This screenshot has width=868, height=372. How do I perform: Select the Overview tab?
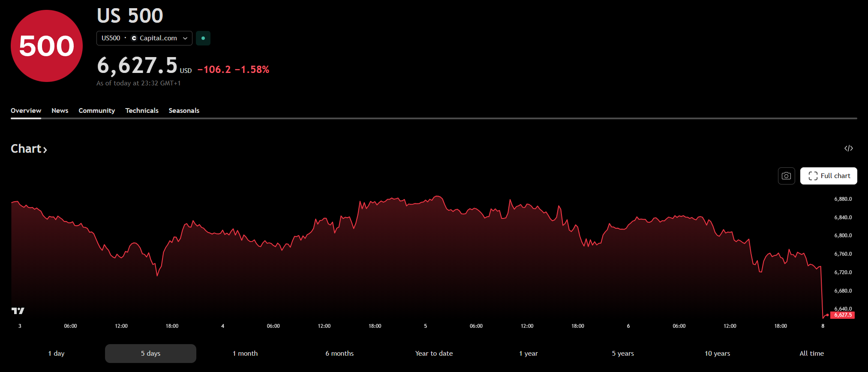click(x=26, y=111)
